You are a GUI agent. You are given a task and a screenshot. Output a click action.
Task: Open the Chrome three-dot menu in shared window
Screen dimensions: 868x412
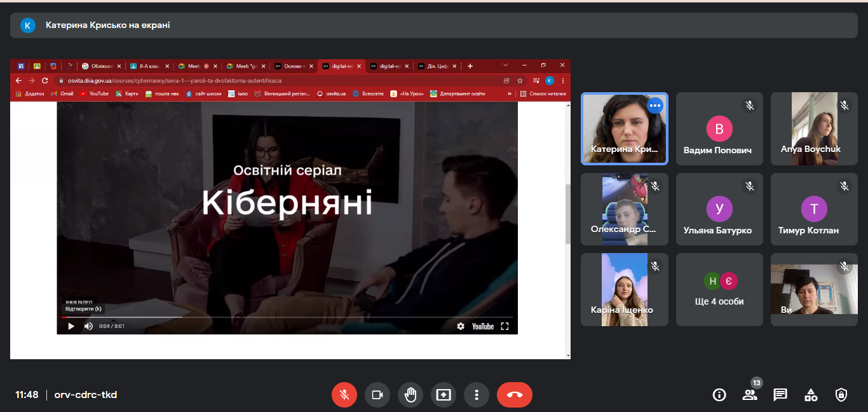click(562, 81)
